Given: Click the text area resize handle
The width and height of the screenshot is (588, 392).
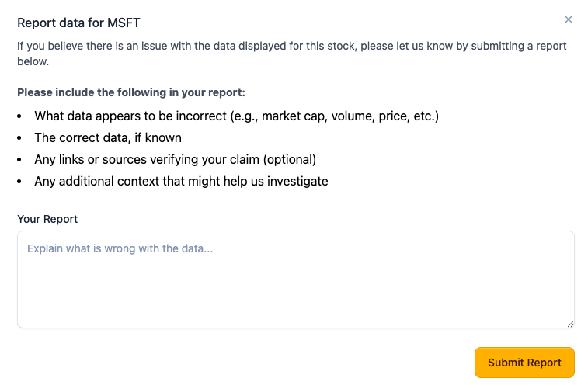Looking at the screenshot, I should (570, 323).
